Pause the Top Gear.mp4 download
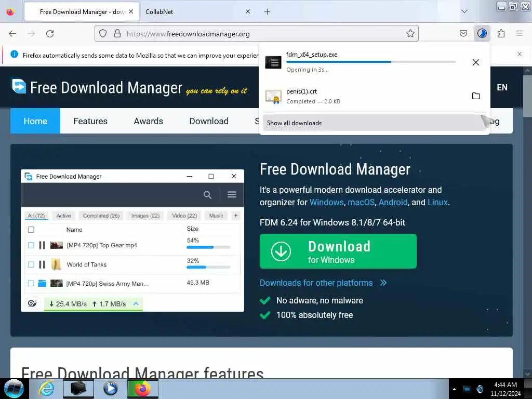 (x=42, y=245)
